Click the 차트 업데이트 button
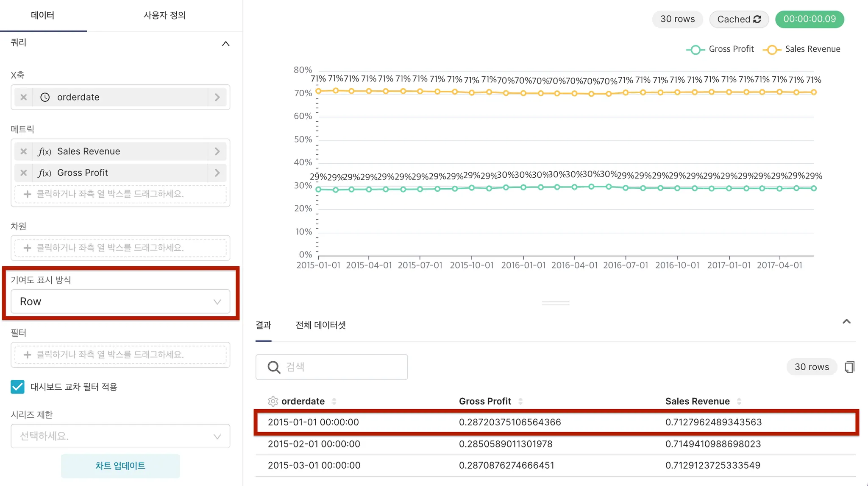 coord(120,466)
